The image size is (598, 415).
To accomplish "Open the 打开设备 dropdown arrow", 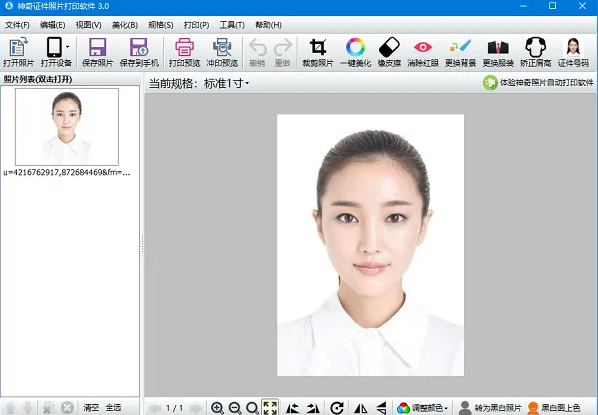I will [68, 47].
